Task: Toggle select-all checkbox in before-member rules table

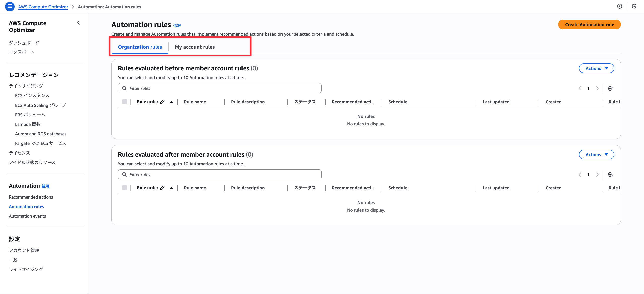Action: pos(124,102)
